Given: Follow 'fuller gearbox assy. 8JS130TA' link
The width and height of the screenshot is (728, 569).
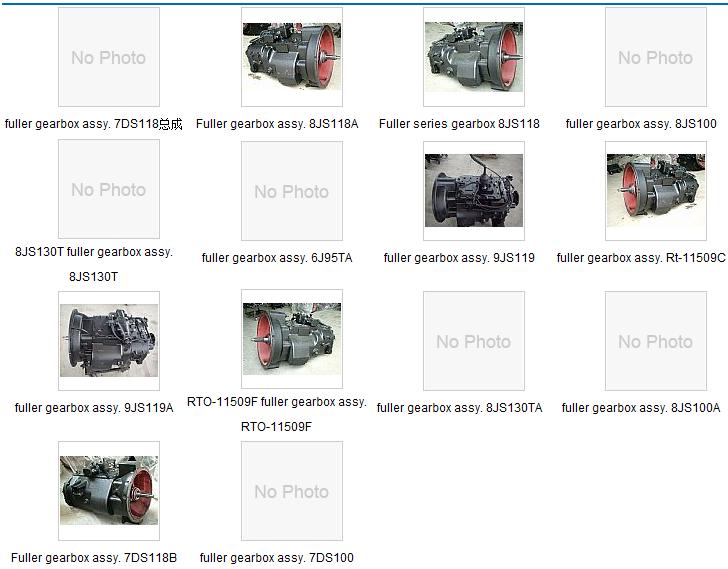Looking at the screenshot, I should tap(459, 408).
